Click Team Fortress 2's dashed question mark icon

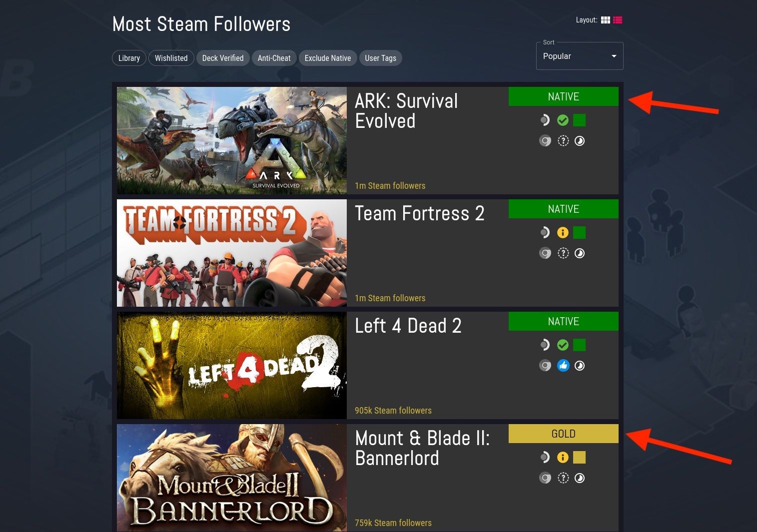pyautogui.click(x=563, y=253)
